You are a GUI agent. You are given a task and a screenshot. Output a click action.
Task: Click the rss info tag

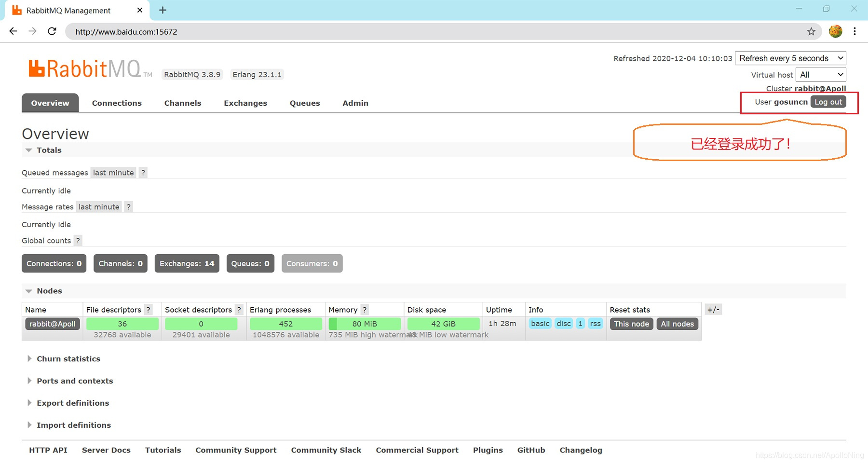coord(596,324)
